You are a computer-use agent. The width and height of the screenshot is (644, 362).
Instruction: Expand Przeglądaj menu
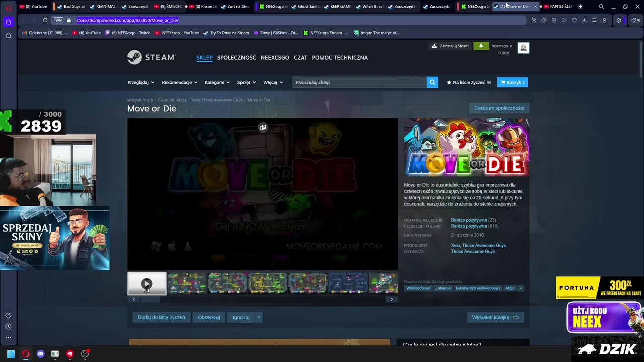tap(141, 82)
